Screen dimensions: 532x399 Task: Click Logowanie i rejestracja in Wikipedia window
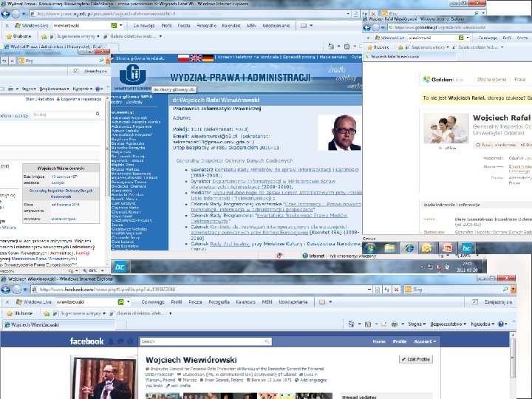81,99
